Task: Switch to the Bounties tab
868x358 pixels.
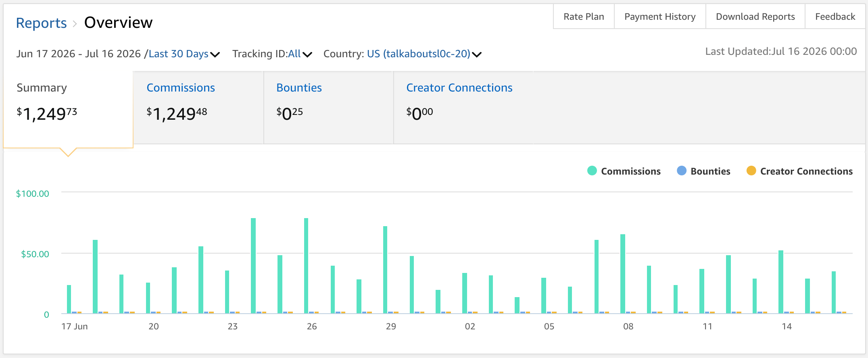Action: tap(328, 108)
